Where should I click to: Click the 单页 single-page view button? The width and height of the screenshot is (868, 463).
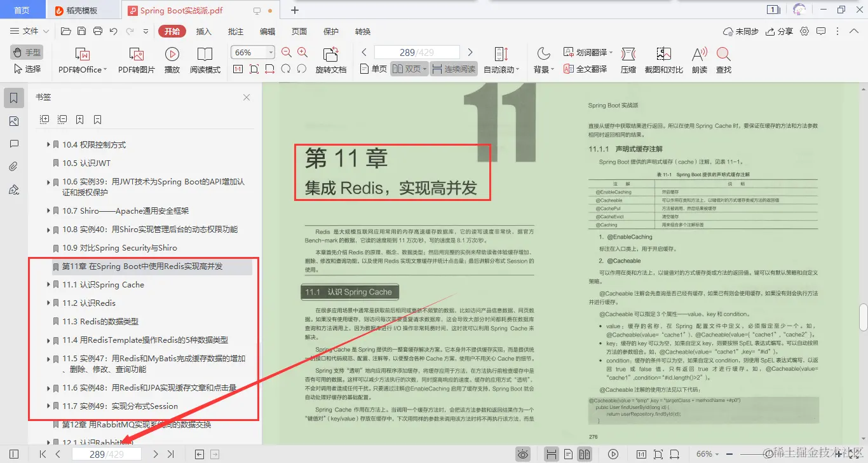point(372,69)
